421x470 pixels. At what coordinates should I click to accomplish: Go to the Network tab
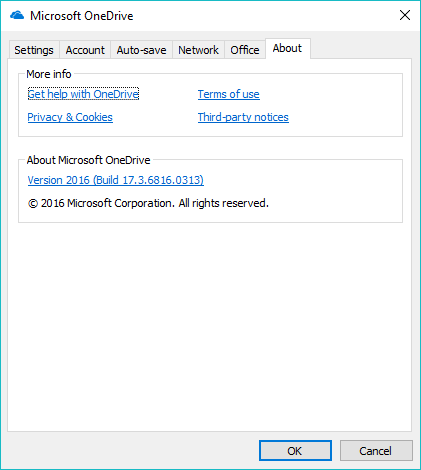coord(198,50)
